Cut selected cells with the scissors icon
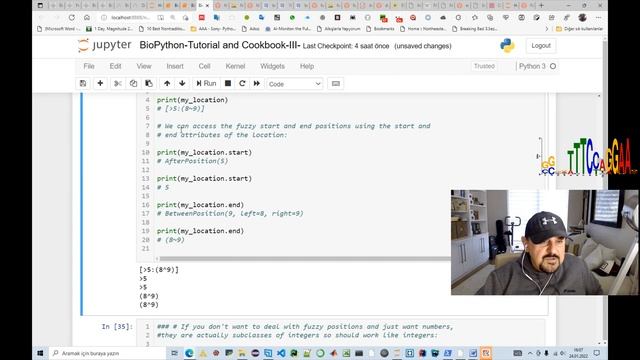Viewport: 640px width, 360px height. pos(118,83)
